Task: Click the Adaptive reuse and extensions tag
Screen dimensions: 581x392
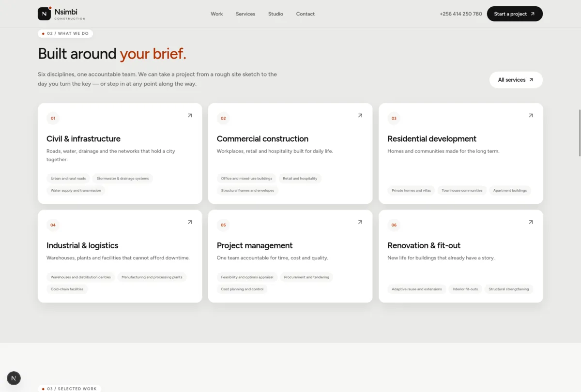Action: [x=417, y=289]
